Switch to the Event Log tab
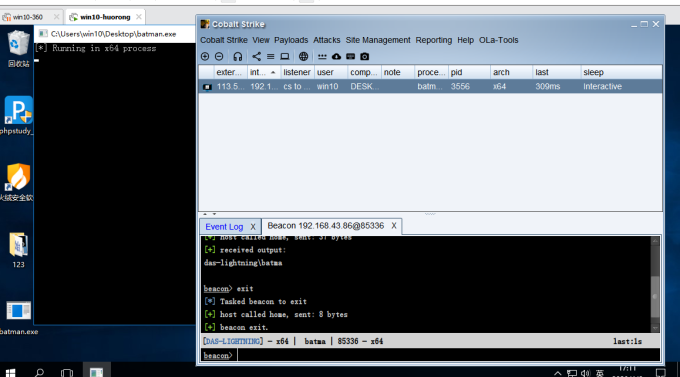This screenshot has height=377, width=680. pyautogui.click(x=224, y=226)
